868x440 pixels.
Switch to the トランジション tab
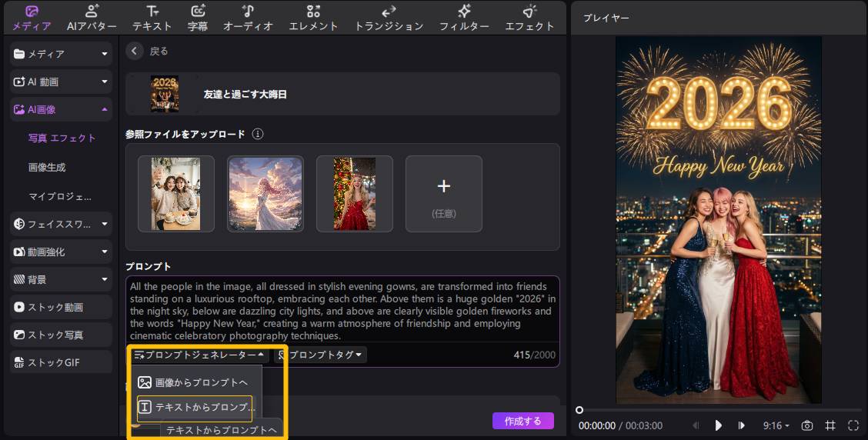389,18
